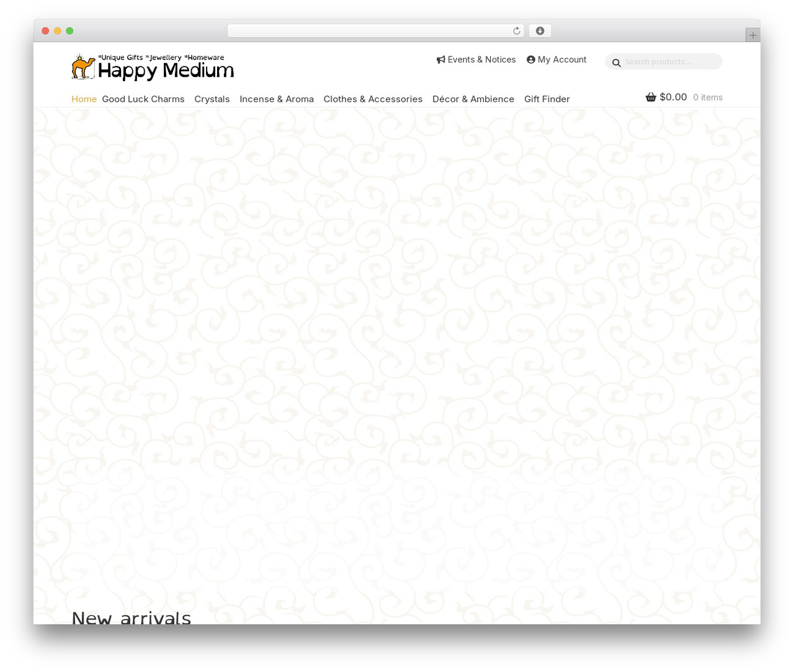Open the Crystals menu
The width and height of the screenshot is (794, 672).
(212, 99)
